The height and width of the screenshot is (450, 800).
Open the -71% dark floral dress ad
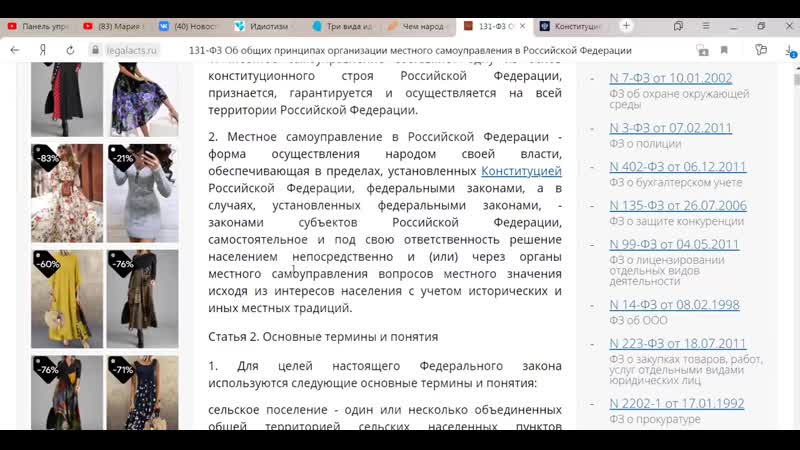pos(142,393)
